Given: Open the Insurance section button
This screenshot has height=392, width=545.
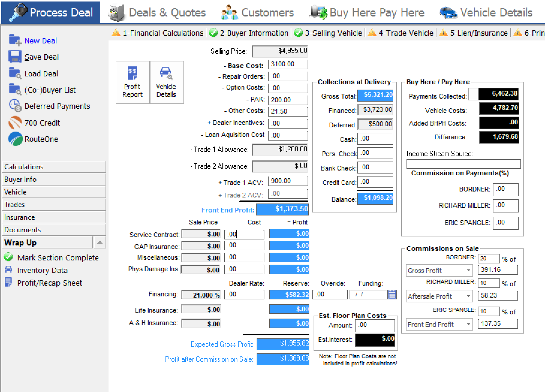Looking at the screenshot, I should pos(54,217).
